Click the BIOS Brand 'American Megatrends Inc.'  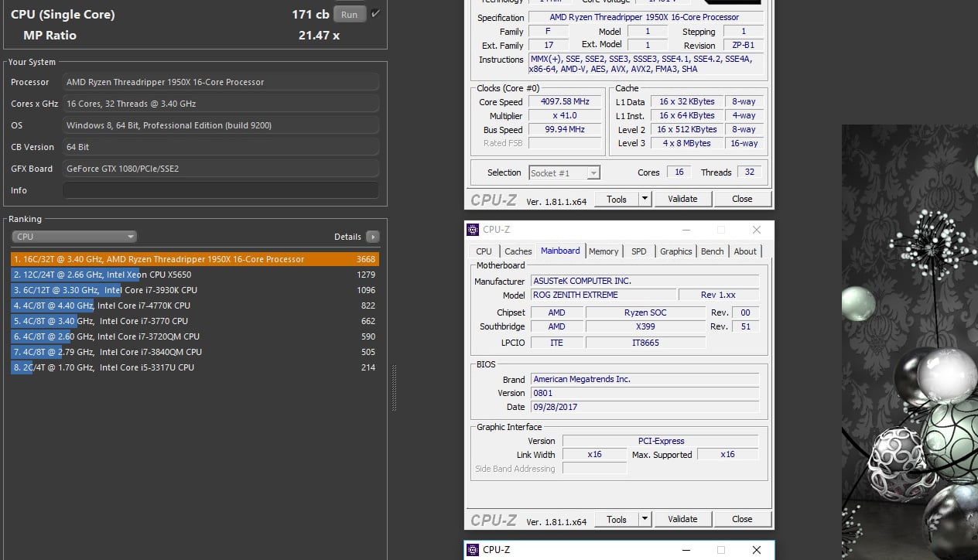[x=645, y=380]
